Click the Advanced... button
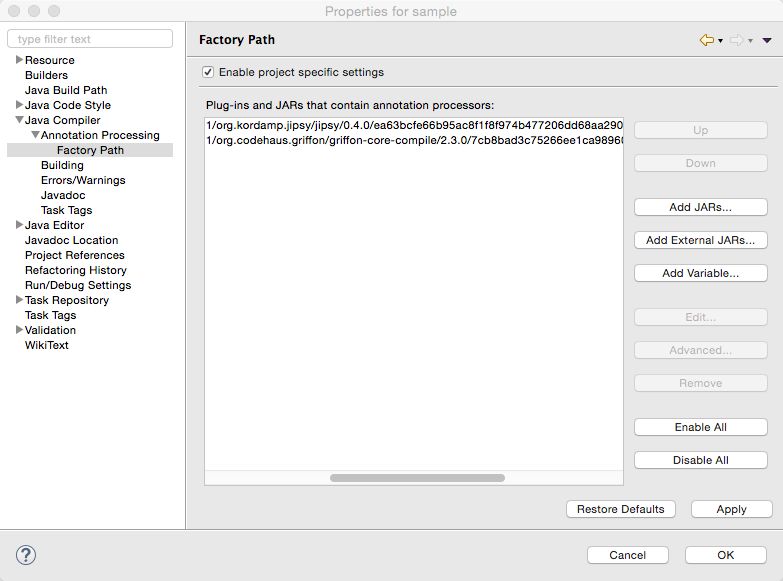 click(701, 350)
